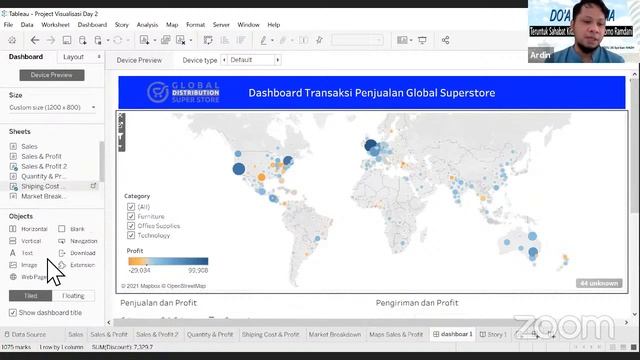Viewport: 640px width, 360px height.
Task: Click the Share workbook icon
Action: click(445, 40)
